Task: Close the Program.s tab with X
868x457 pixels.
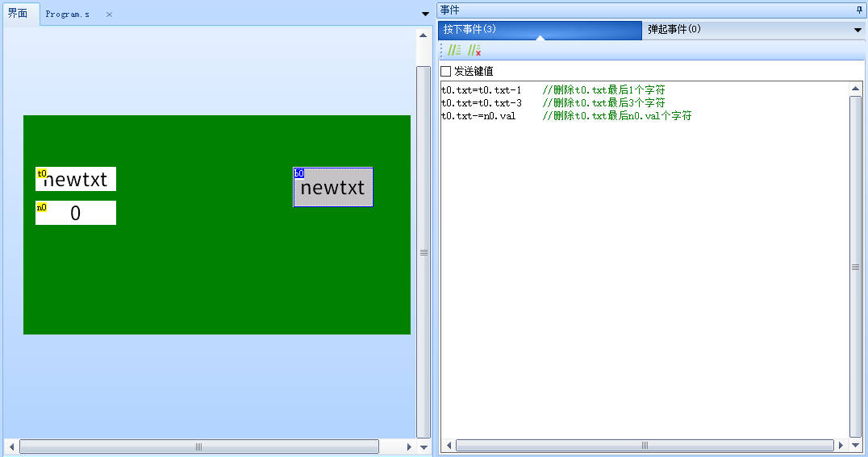Action: (x=110, y=15)
